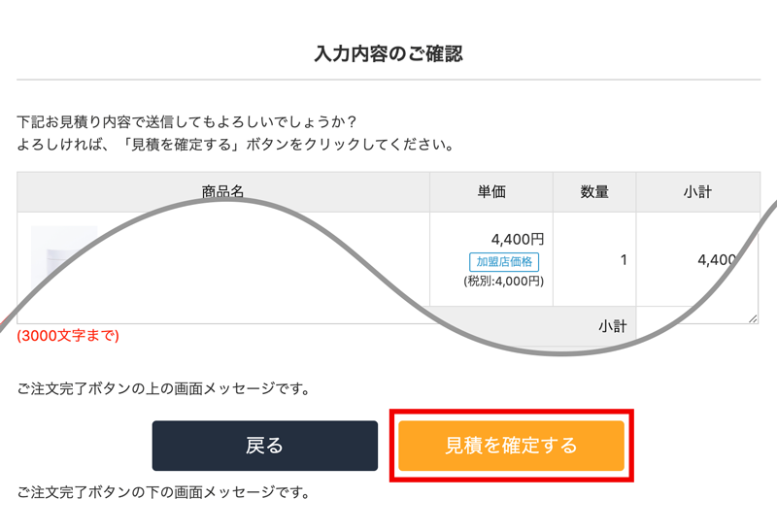Select the 商品名 column header
This screenshot has height=532, width=777.
point(222,192)
